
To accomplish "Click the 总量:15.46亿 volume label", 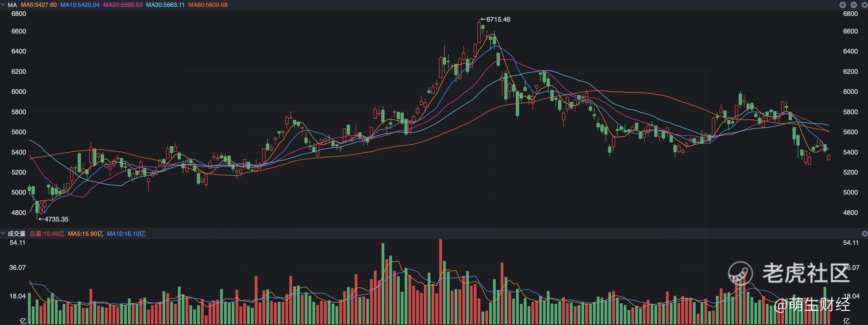I will pos(47,234).
